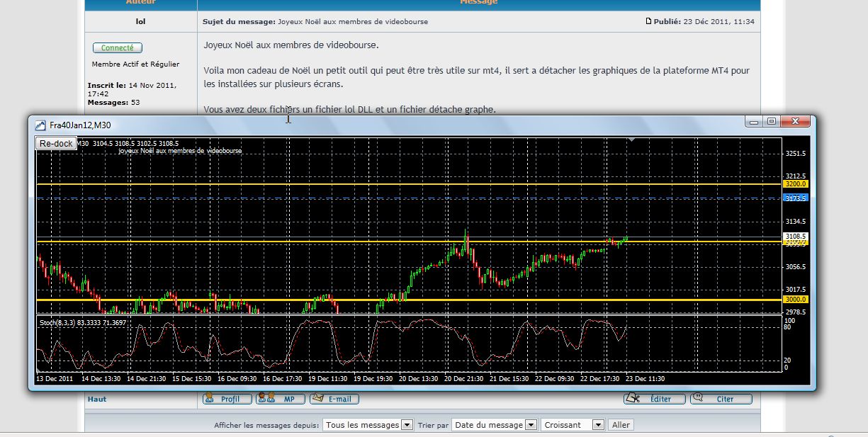The image size is (868, 437).
Task: Quote the post with Citer button
Action: [x=716, y=399]
